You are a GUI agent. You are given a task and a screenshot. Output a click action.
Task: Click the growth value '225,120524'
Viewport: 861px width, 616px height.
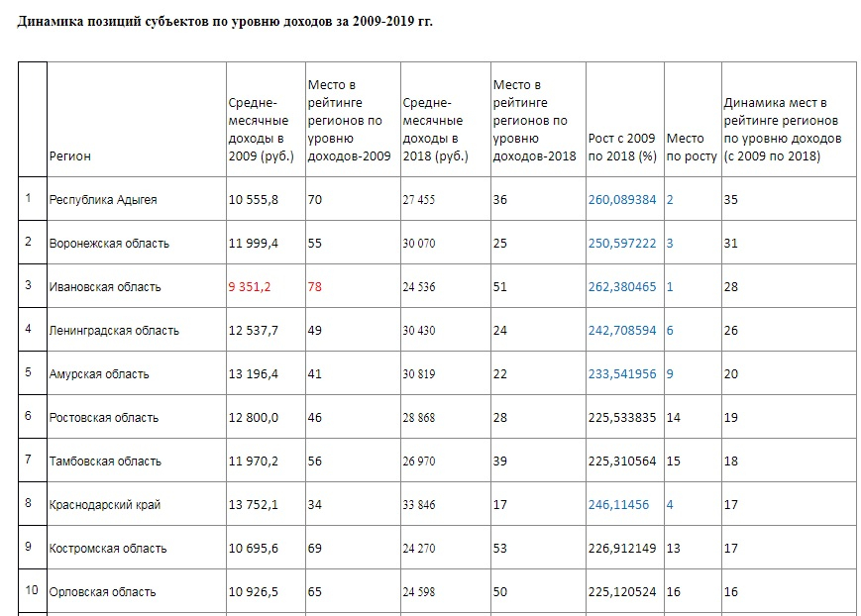622,592
